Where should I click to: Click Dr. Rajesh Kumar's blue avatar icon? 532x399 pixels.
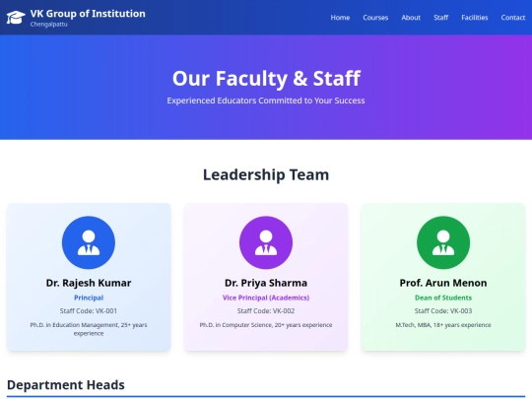click(89, 242)
